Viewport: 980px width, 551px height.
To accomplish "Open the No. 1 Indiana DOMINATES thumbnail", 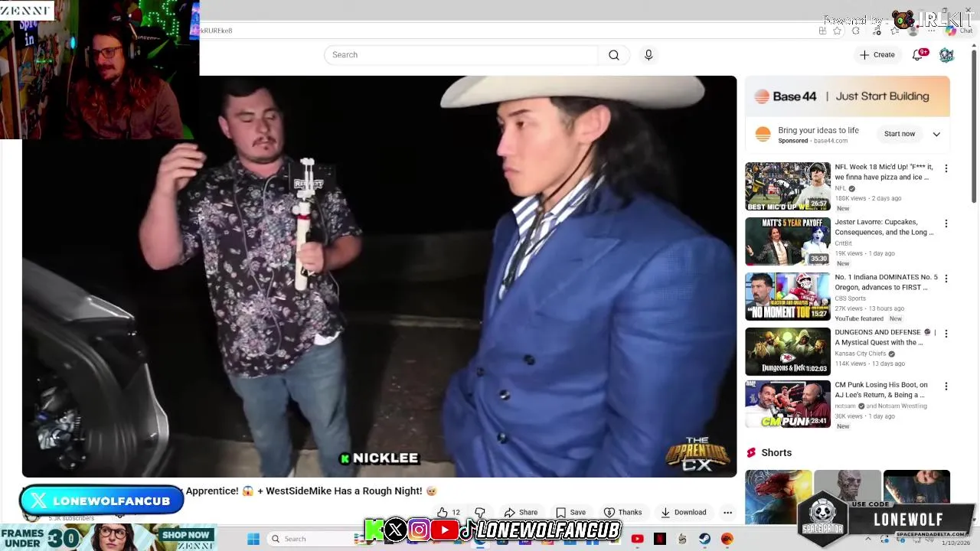I will point(787,296).
